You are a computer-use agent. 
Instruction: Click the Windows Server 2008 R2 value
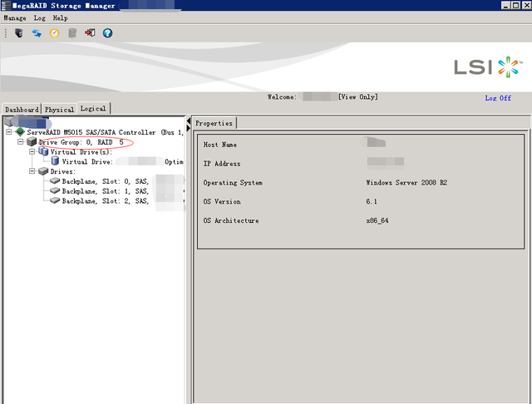click(406, 183)
